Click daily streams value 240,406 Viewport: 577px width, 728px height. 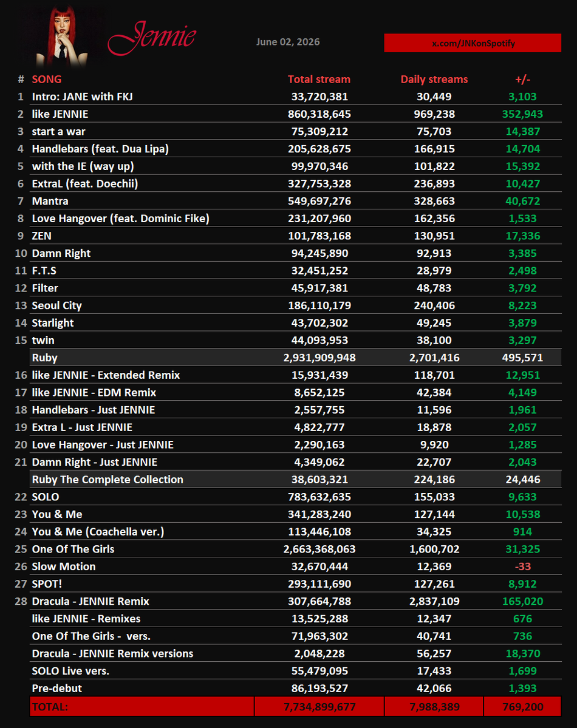434,305
